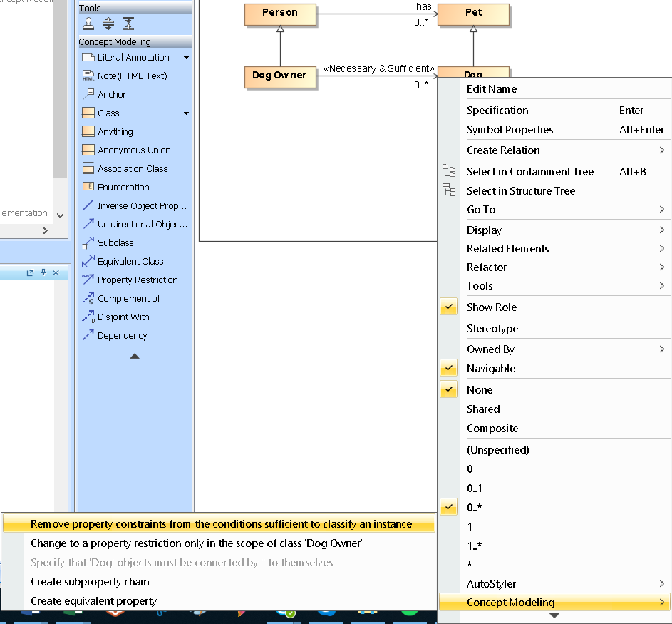Collapse palette with the up arrow
672x624 pixels.
[135, 356]
